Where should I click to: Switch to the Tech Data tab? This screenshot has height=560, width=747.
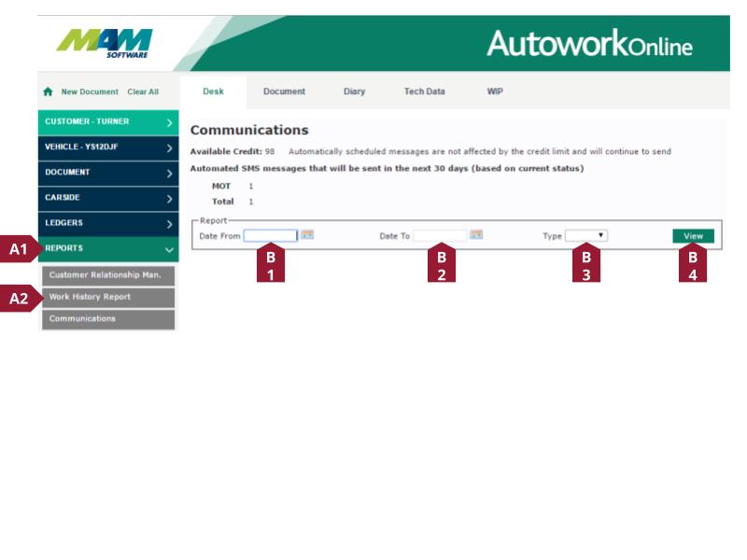(x=424, y=91)
